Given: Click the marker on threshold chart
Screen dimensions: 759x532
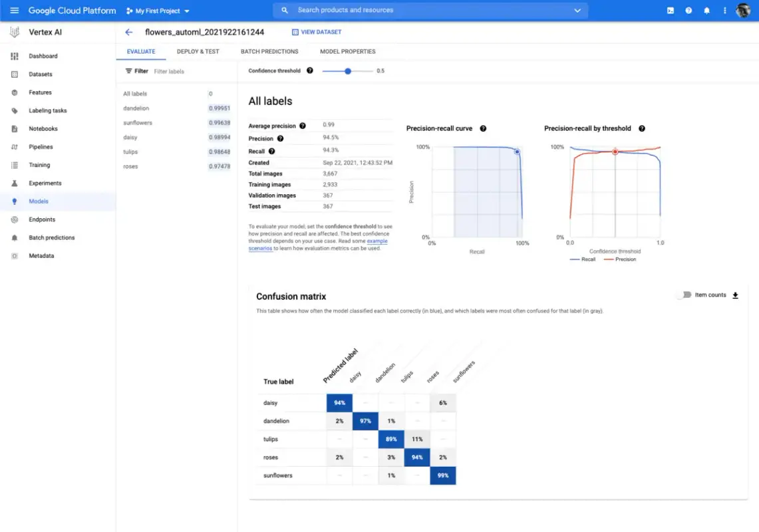Looking at the screenshot, I should point(615,152).
